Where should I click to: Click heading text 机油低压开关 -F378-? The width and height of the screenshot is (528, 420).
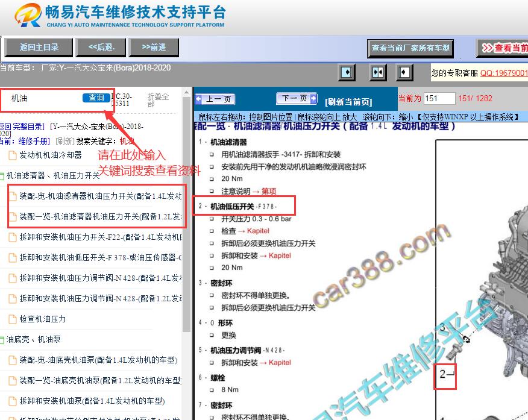(x=244, y=206)
